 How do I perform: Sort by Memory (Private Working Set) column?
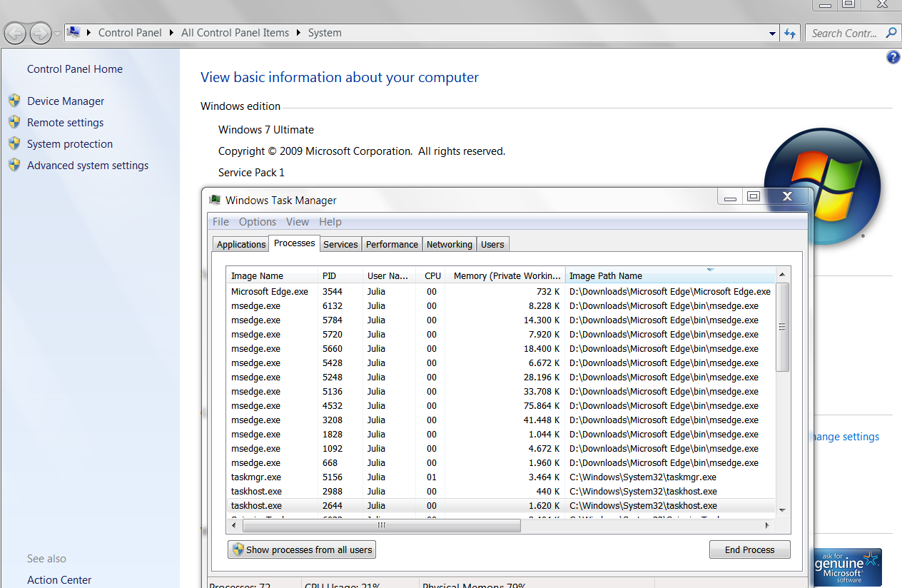[505, 275]
